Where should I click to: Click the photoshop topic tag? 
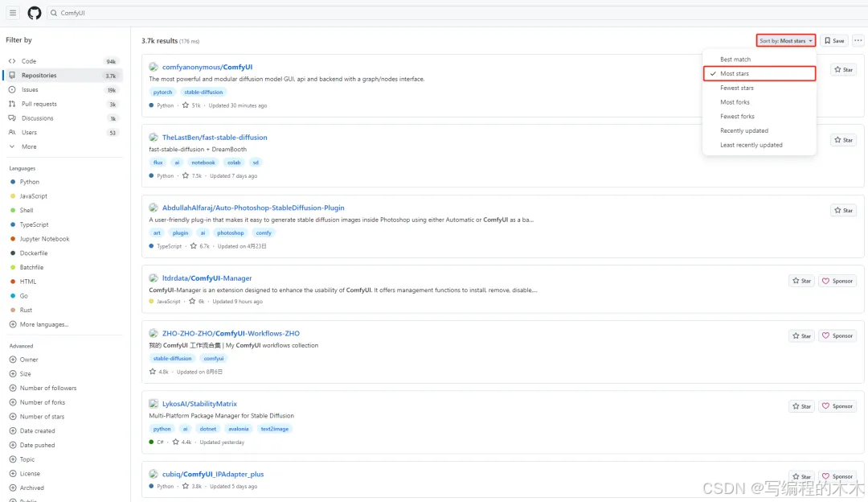(231, 232)
